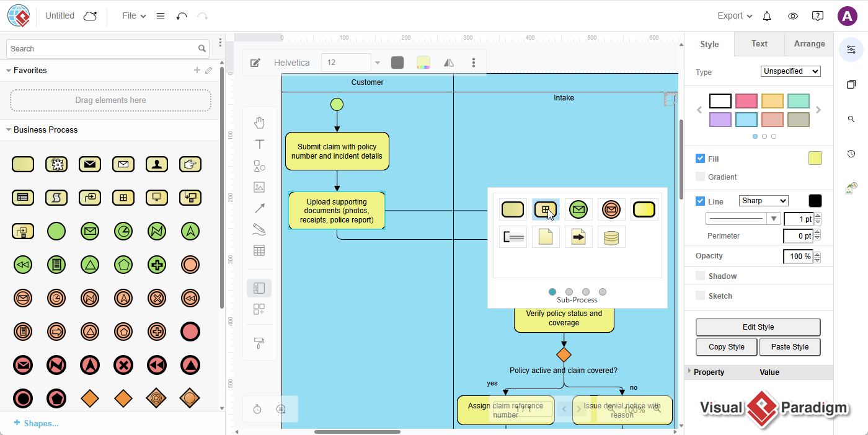Click the edit pencil icon in the format bar
The image size is (868, 435).
(x=255, y=63)
